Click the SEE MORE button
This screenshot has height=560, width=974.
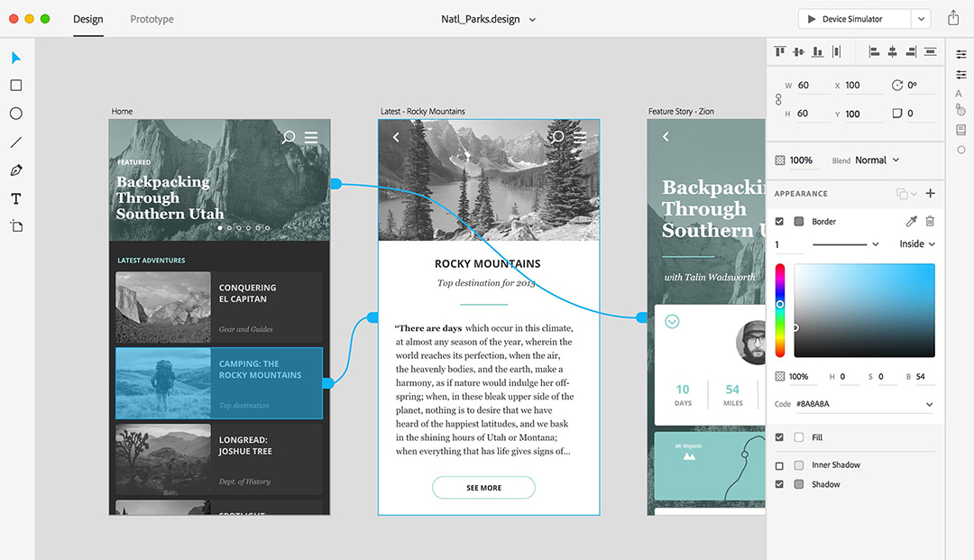click(x=484, y=487)
